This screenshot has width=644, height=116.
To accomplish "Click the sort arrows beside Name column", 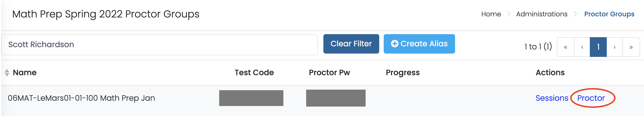I will tap(7, 73).
